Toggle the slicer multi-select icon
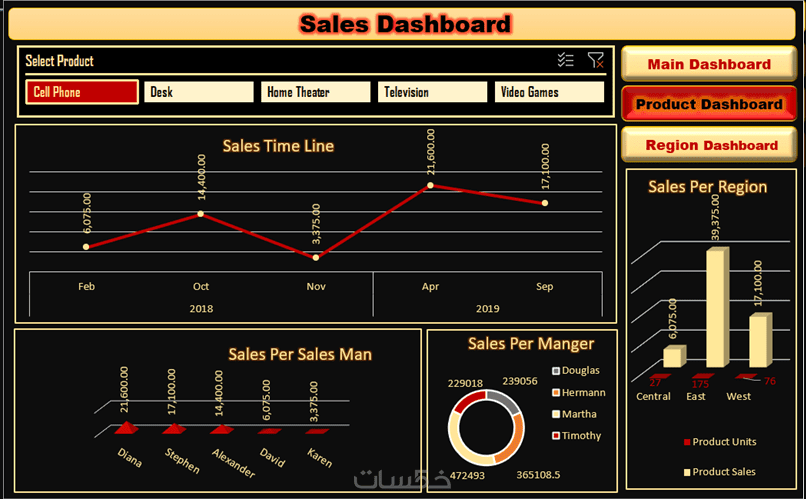The width and height of the screenshot is (806, 499). [565, 60]
